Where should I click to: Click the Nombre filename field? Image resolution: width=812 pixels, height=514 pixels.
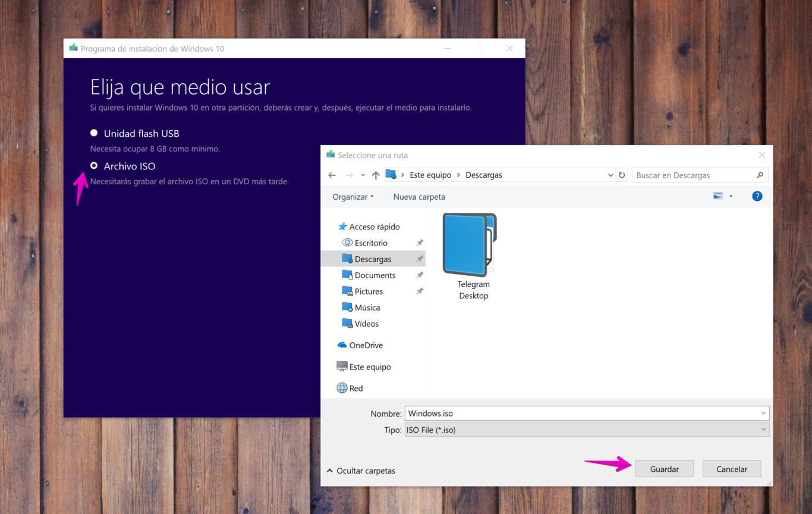(587, 413)
